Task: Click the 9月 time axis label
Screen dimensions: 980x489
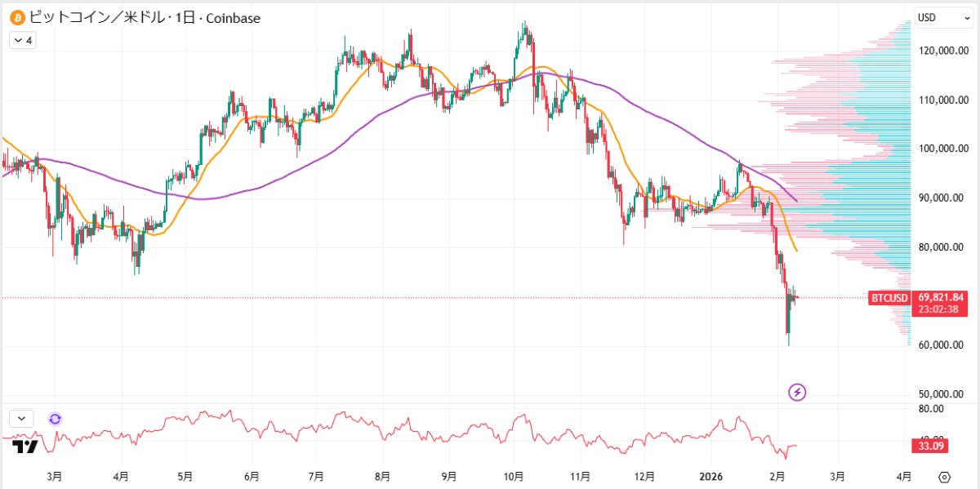Action: [x=448, y=476]
